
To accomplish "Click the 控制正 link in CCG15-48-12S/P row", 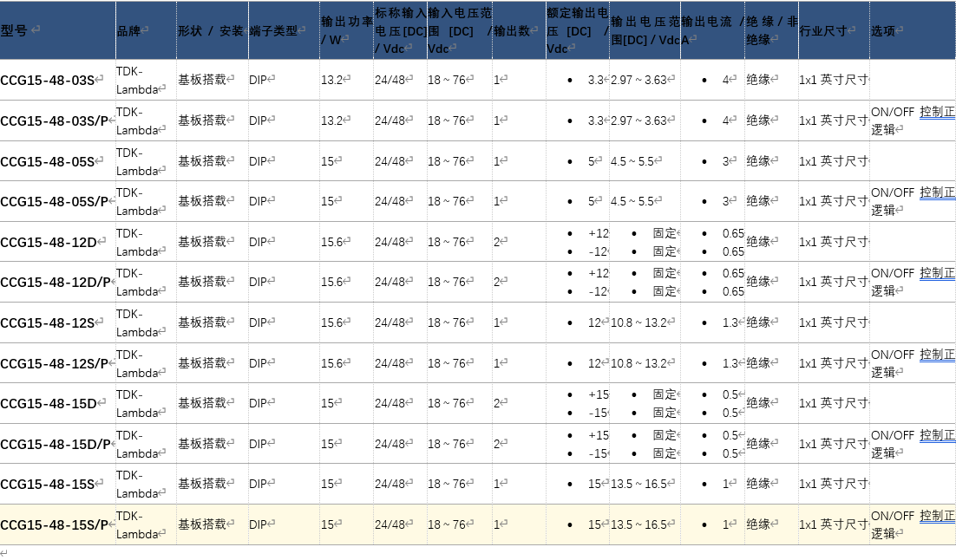I will 937,355.
